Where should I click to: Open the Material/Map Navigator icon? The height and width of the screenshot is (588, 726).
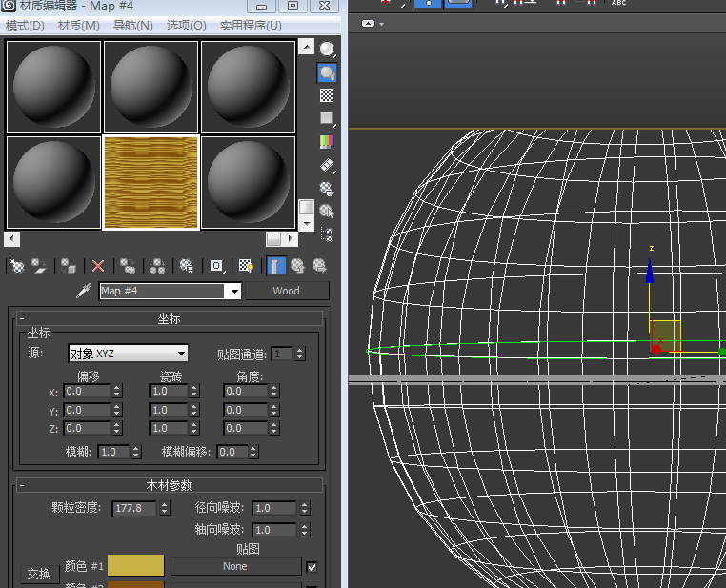[327, 234]
